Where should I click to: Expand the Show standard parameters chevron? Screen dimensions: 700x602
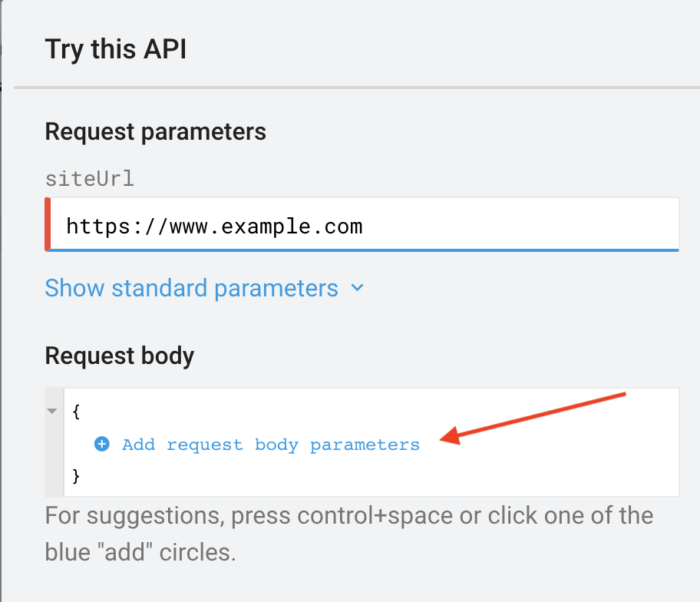357,289
